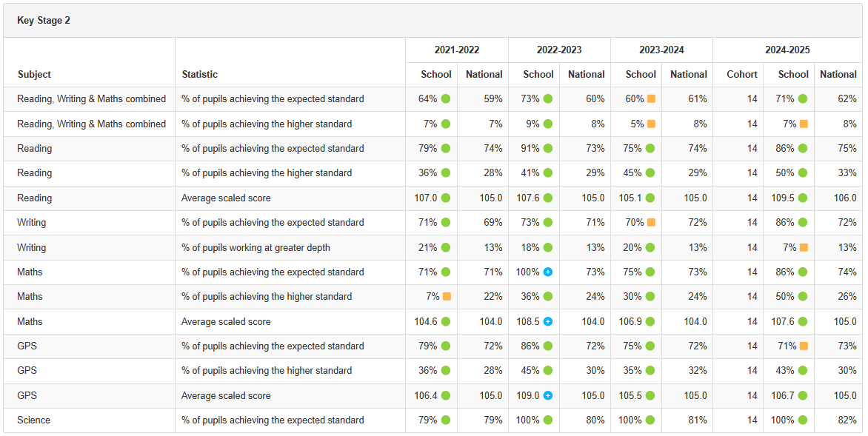Click Reading Average scaled score statistic text

pyautogui.click(x=226, y=198)
